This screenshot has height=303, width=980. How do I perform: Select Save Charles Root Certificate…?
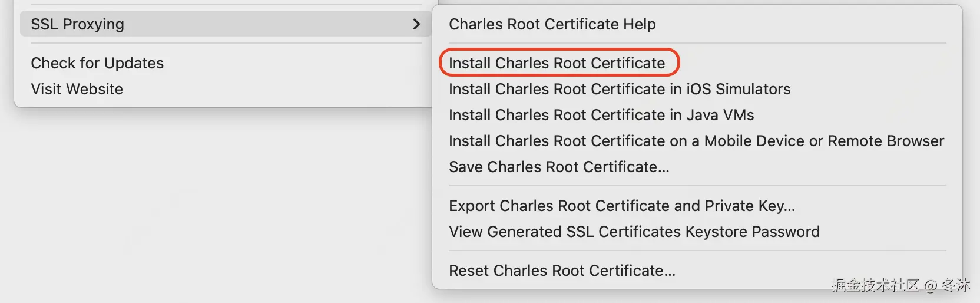(x=559, y=167)
